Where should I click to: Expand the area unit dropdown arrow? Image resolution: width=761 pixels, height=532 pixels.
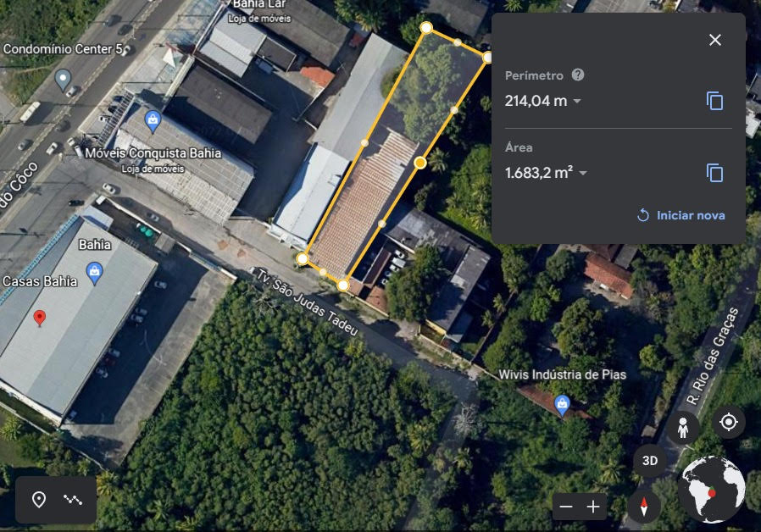[x=583, y=173]
